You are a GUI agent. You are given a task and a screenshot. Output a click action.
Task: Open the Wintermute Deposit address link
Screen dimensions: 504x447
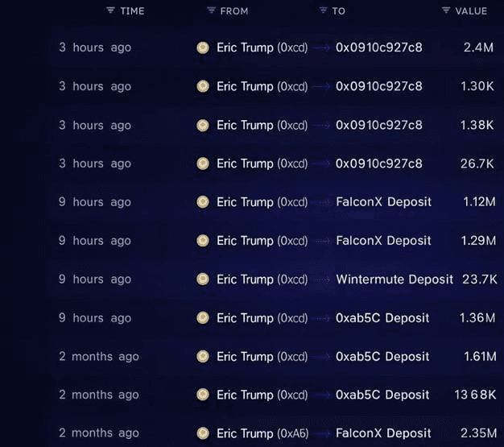click(x=395, y=279)
